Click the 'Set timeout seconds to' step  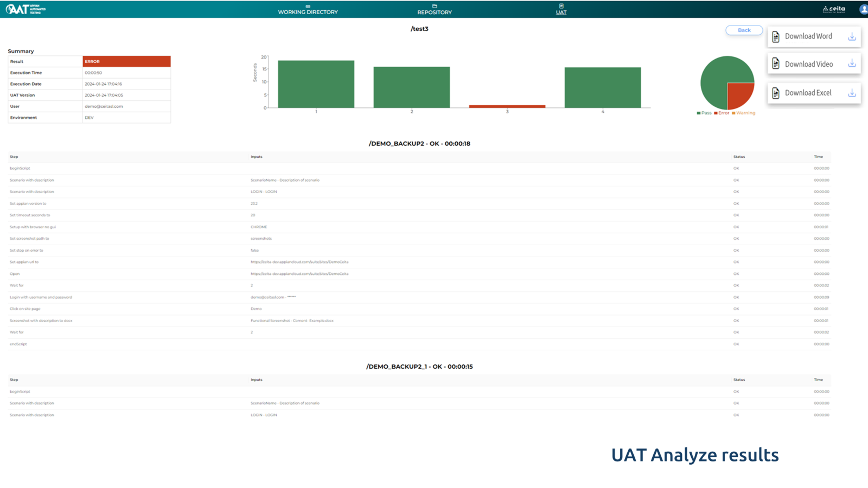tap(30, 215)
